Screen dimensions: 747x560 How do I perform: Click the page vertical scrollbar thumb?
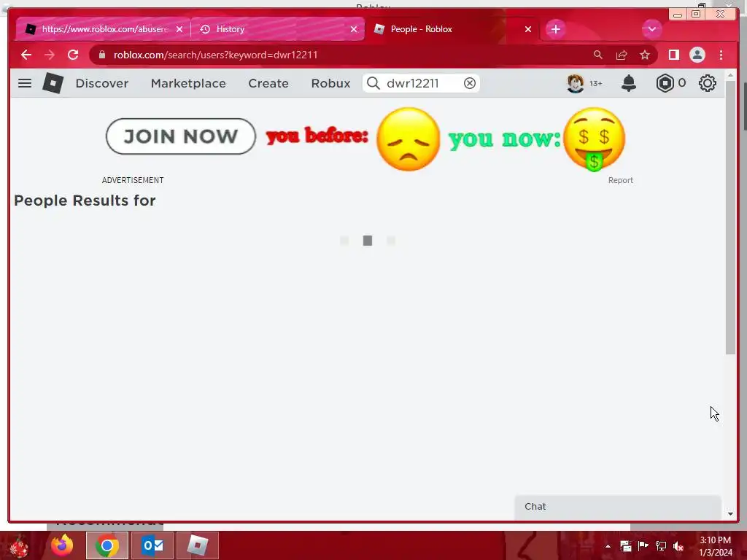[x=730, y=217]
